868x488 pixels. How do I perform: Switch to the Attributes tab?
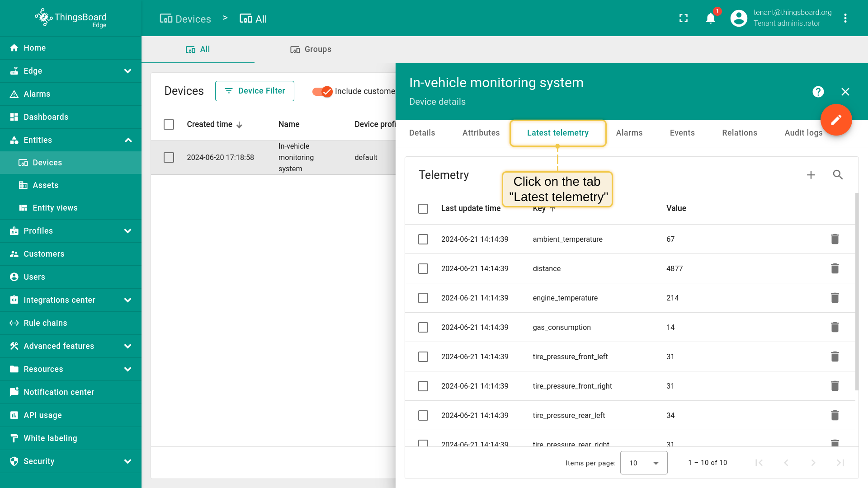481,133
